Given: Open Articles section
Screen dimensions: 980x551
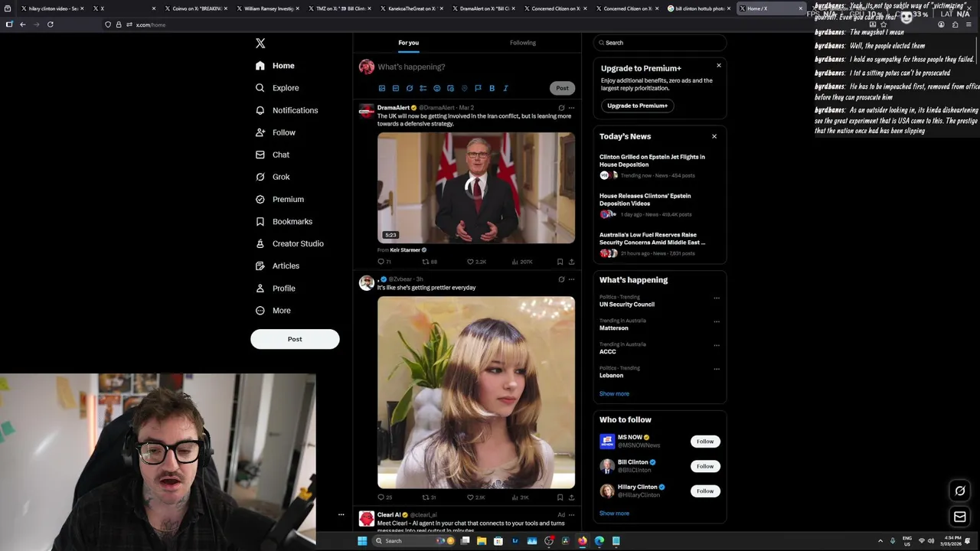Looking at the screenshot, I should 277,266.
